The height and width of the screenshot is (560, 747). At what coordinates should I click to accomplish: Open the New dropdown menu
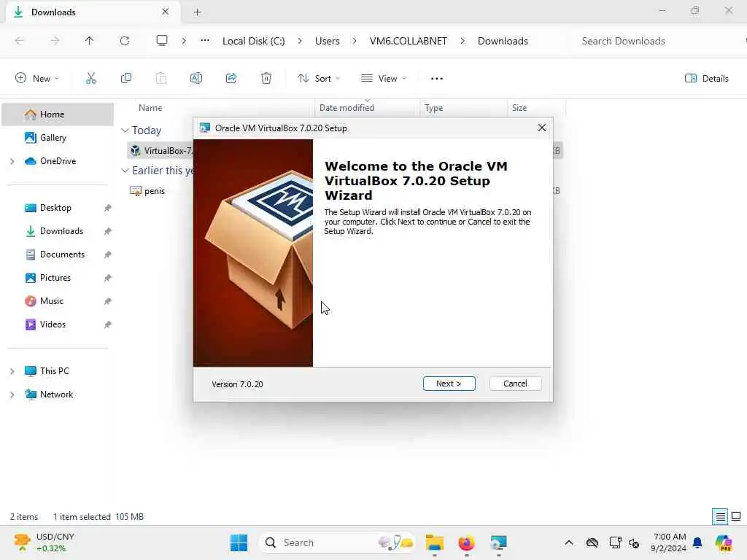[37, 79]
